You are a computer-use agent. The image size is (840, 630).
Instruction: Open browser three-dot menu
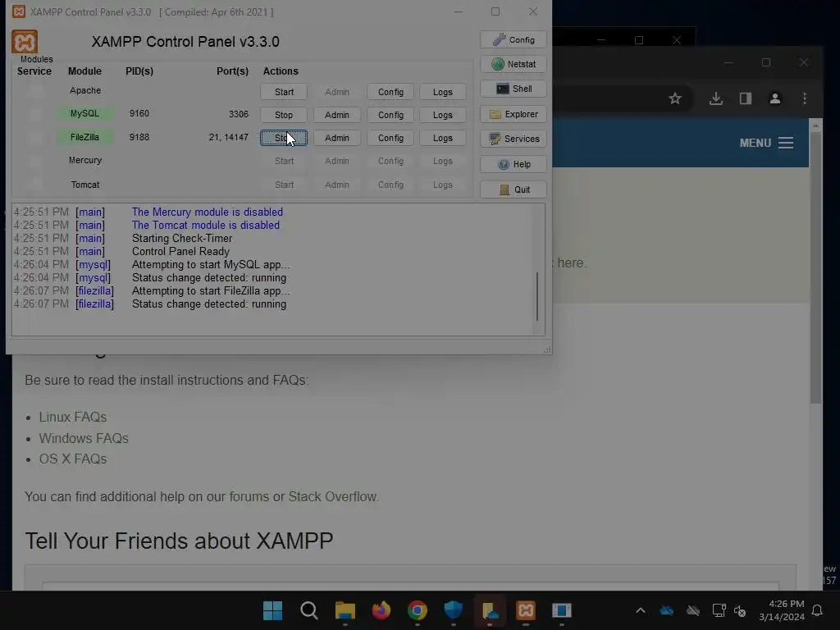804,98
